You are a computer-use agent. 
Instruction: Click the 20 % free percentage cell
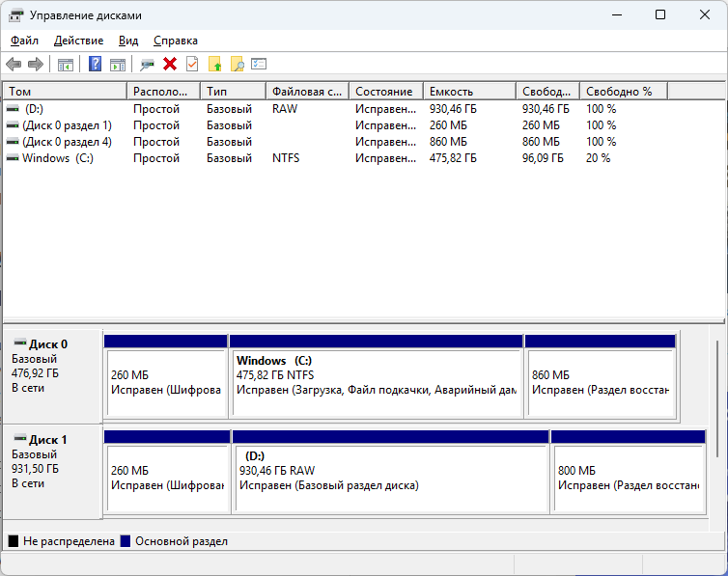click(x=598, y=158)
